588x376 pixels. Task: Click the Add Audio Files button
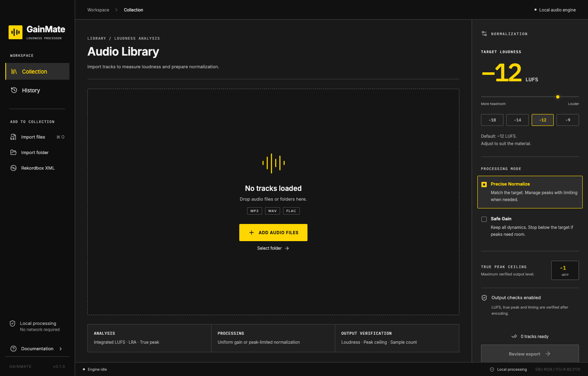(x=273, y=233)
